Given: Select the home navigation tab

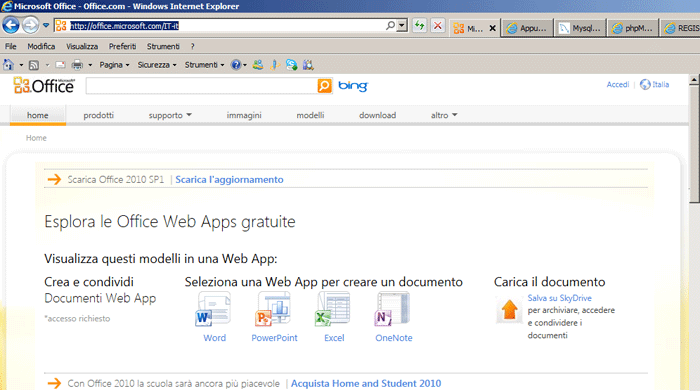Looking at the screenshot, I should (38, 115).
